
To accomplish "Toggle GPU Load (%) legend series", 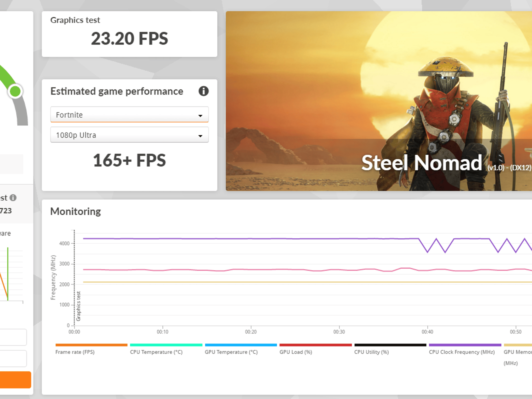I will (296, 352).
